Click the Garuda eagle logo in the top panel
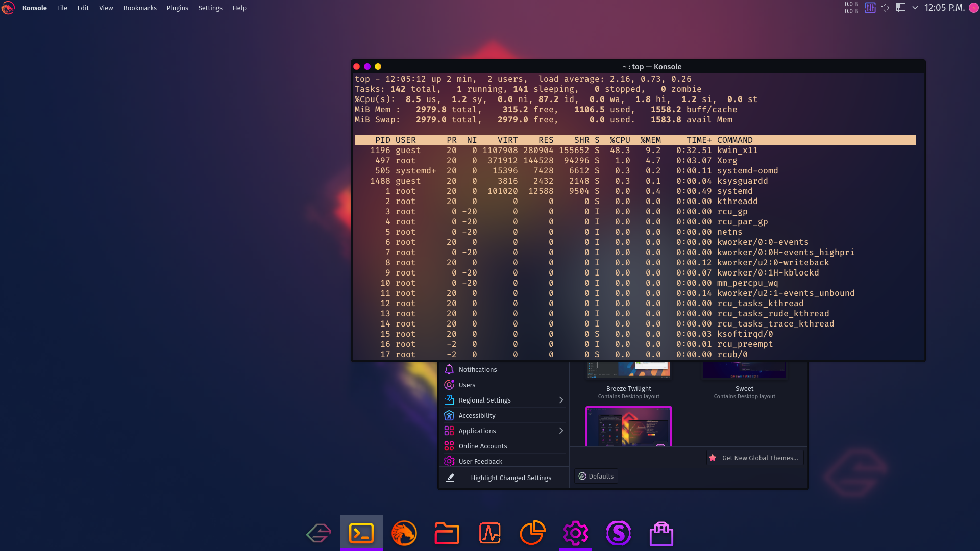Screen dimensions: 980x551 click(x=8, y=8)
